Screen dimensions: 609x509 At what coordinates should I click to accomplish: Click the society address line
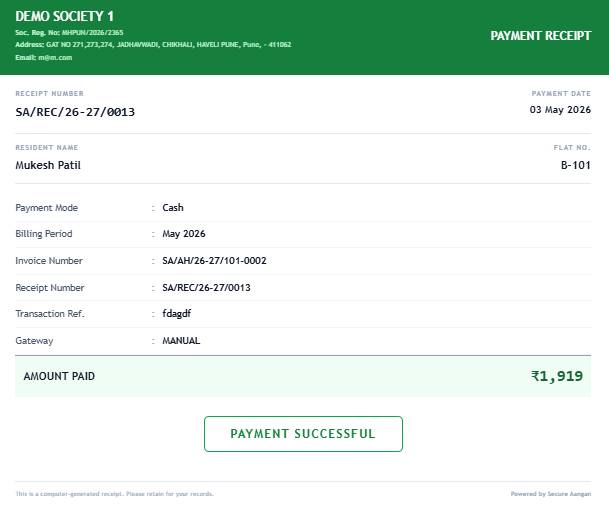(x=153, y=45)
